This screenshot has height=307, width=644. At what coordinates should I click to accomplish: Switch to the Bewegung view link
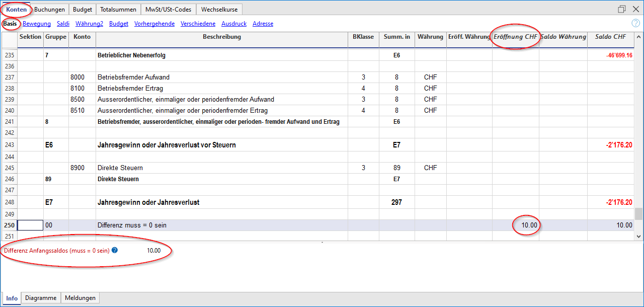[37, 24]
